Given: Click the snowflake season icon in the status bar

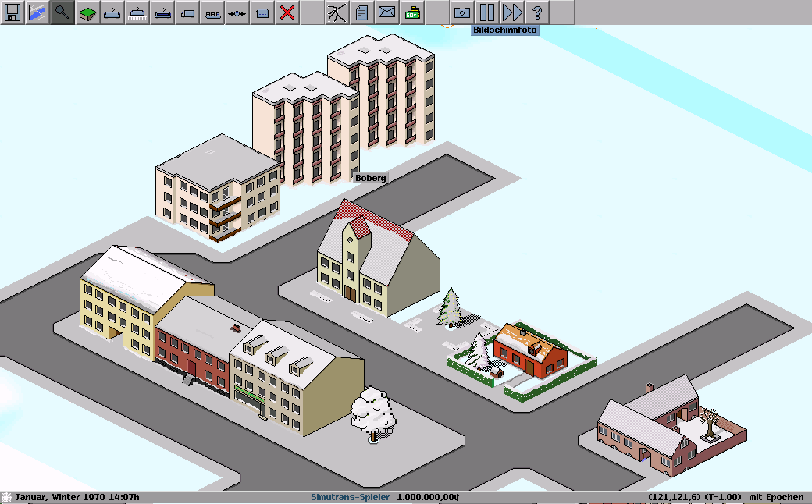Looking at the screenshot, I should click(7, 497).
